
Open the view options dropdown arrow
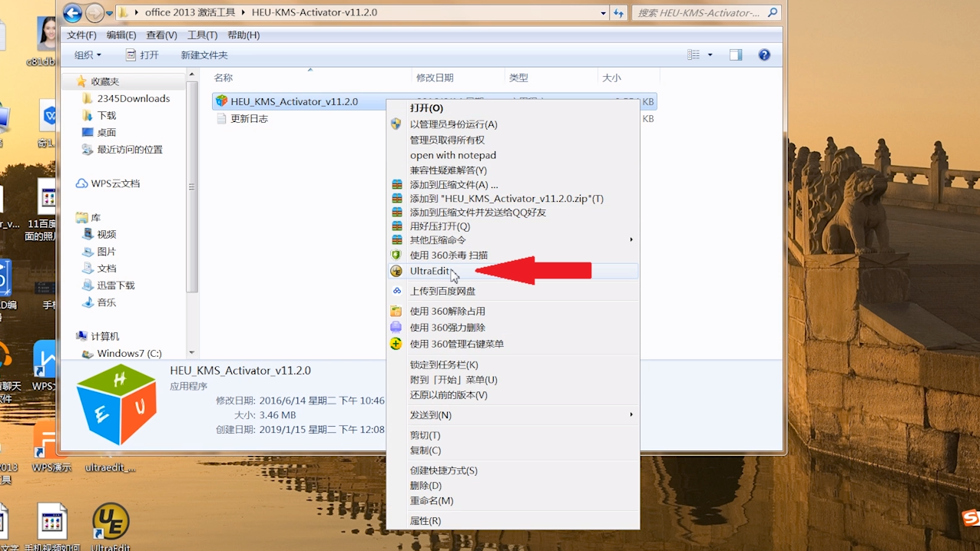click(x=710, y=55)
